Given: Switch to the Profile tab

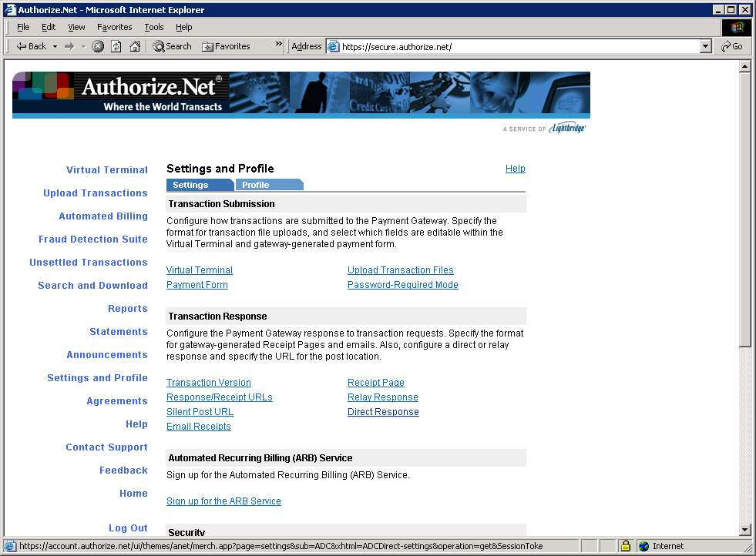Looking at the screenshot, I should (257, 185).
